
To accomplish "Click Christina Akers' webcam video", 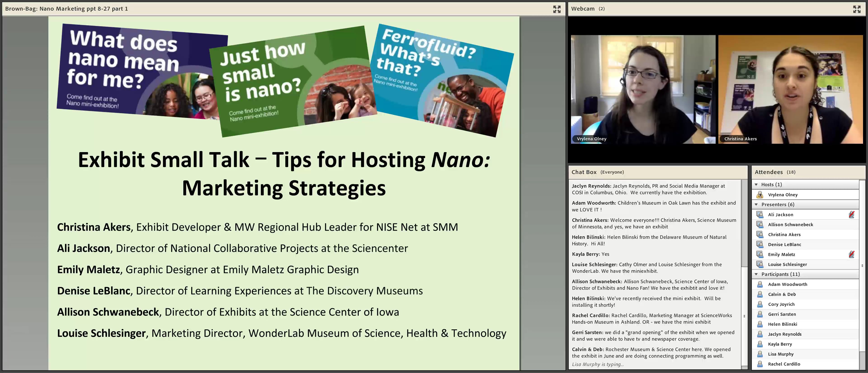I will coord(790,89).
